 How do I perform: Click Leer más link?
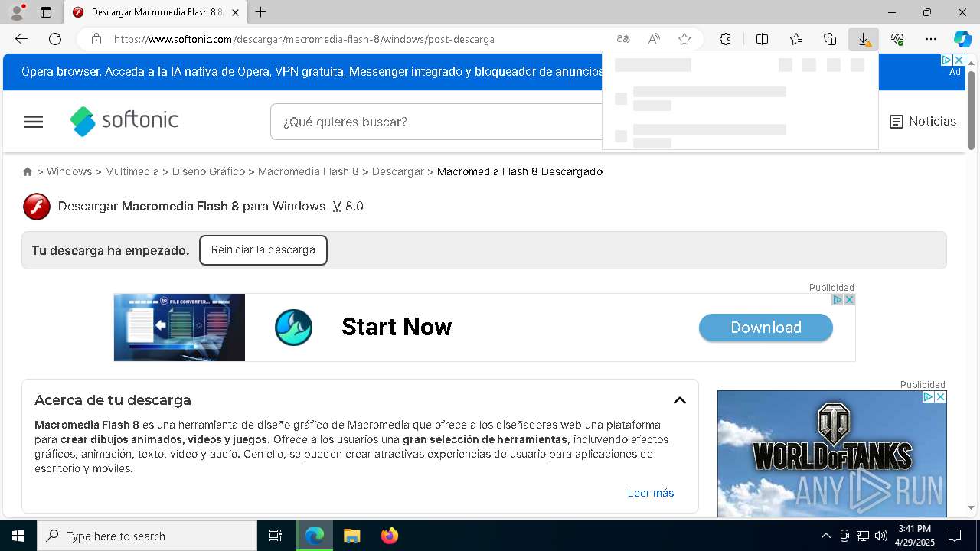click(651, 493)
